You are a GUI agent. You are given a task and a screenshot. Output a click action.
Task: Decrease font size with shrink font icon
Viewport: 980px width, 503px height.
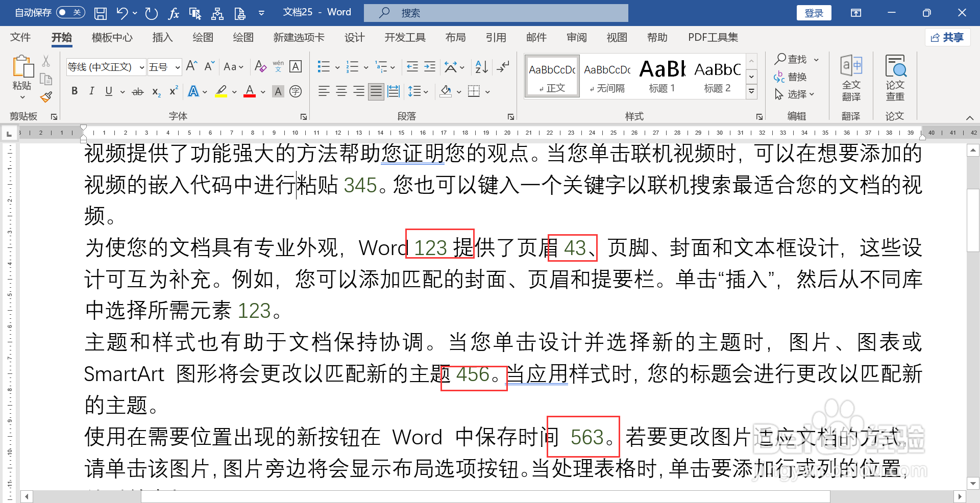209,66
